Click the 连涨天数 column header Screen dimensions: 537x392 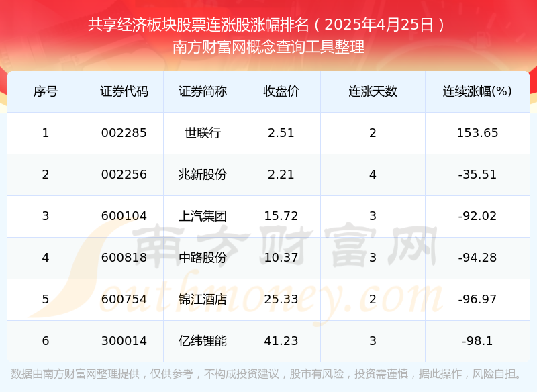[x=373, y=91]
